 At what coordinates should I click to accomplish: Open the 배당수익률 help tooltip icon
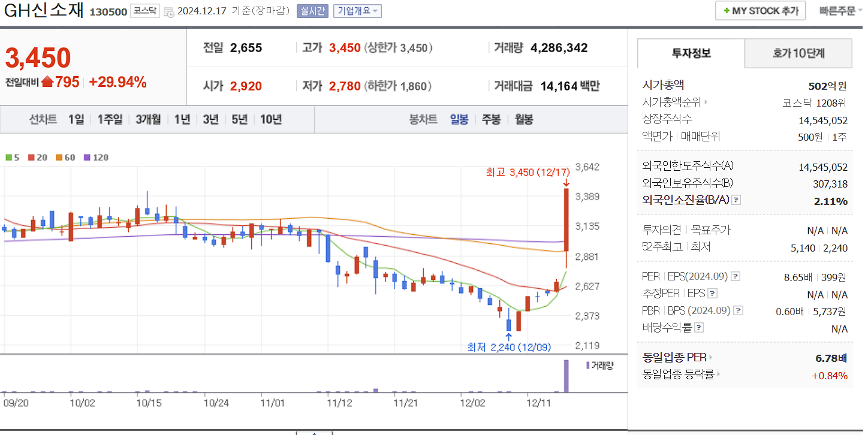click(x=700, y=327)
